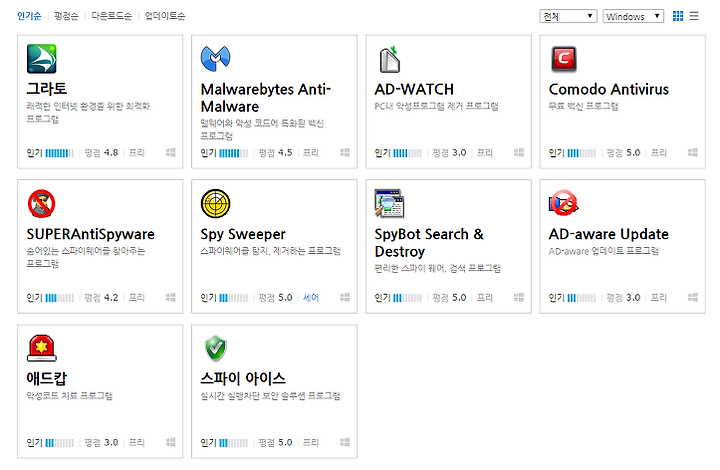The width and height of the screenshot is (720, 470).
Task: Open Spy Sweeper title link
Action: click(x=243, y=234)
